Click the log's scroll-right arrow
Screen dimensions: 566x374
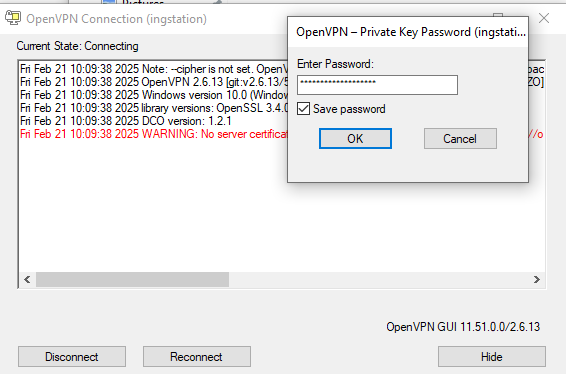pyautogui.click(x=536, y=279)
